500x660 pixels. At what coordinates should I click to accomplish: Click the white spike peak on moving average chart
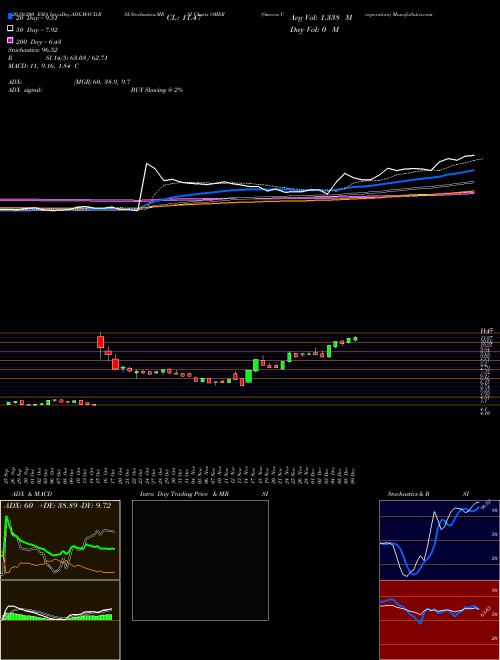point(147,164)
